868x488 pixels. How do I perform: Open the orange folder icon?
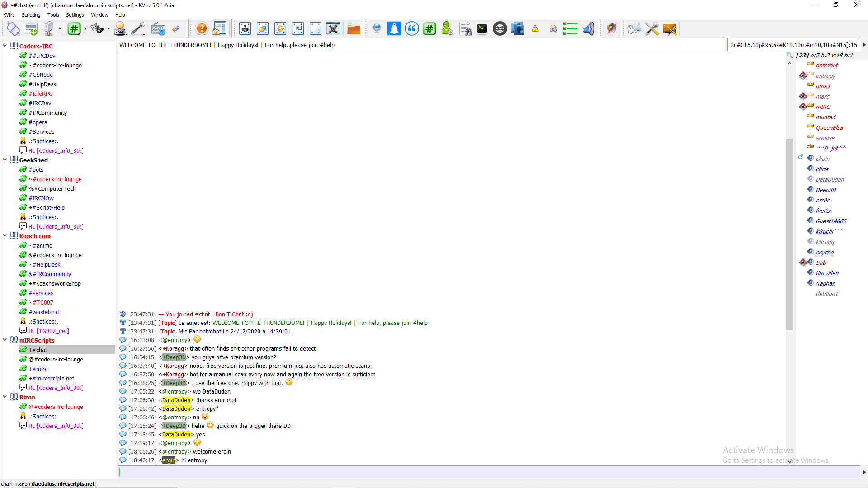tap(354, 29)
